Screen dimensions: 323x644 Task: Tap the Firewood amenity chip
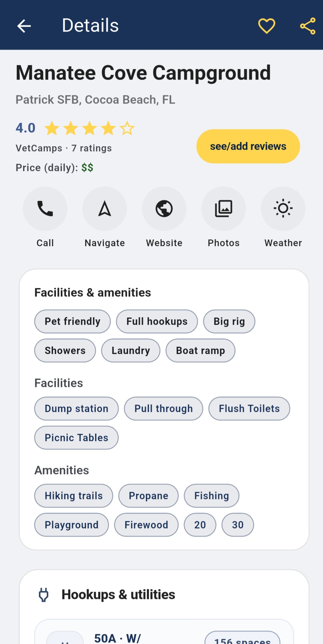146,525
